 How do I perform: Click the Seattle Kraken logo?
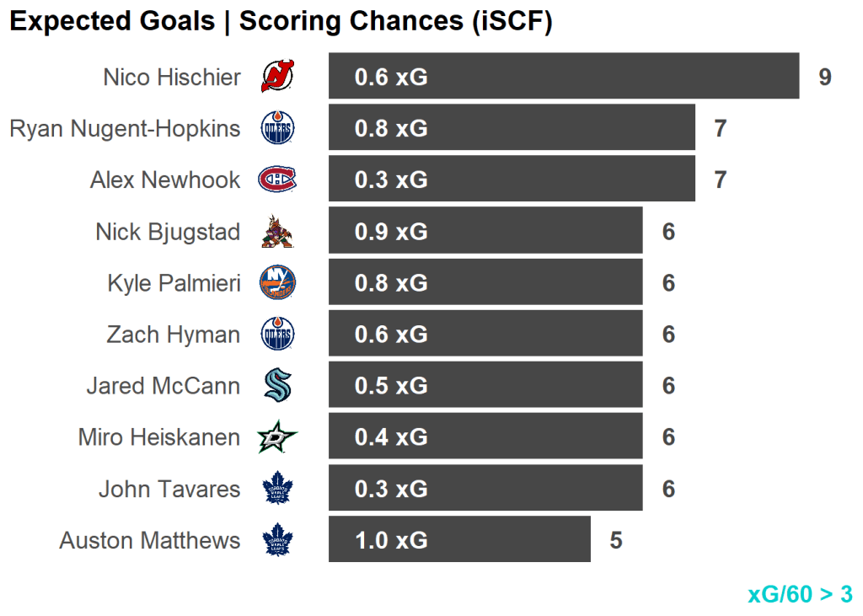pyautogui.click(x=277, y=386)
